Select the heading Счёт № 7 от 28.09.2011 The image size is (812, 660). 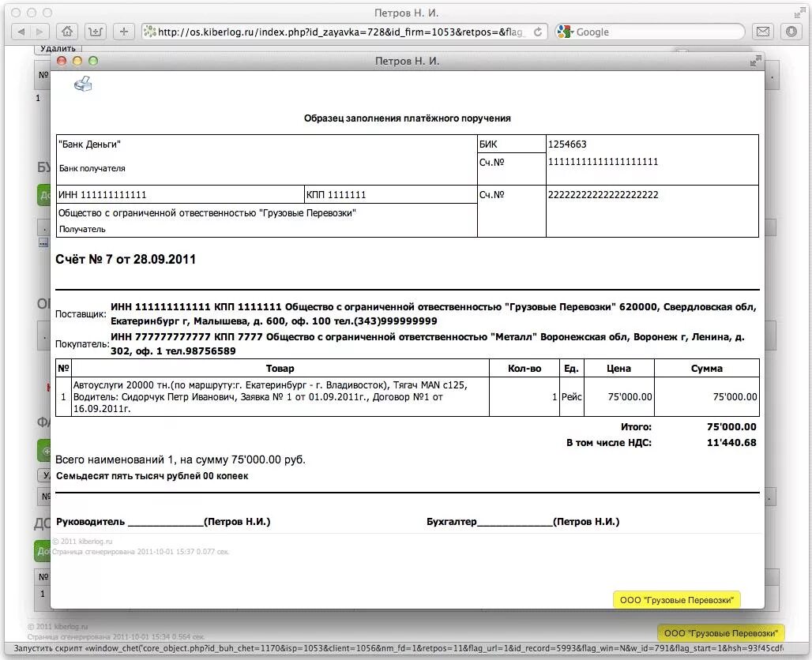(126, 259)
